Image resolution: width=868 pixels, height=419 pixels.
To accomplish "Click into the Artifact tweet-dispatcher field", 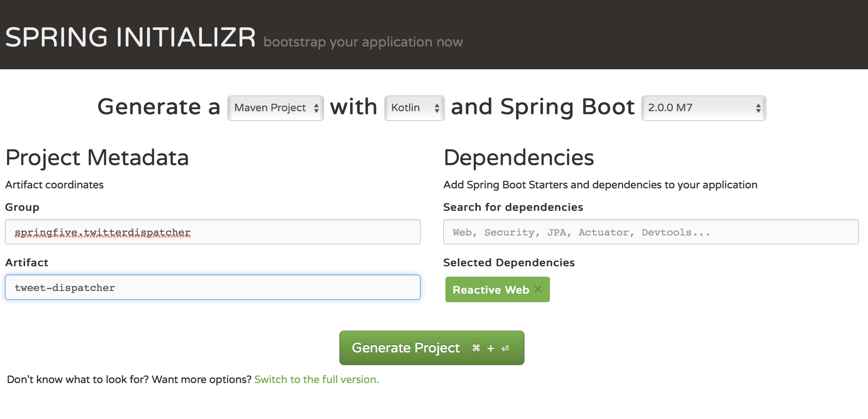I will (212, 288).
